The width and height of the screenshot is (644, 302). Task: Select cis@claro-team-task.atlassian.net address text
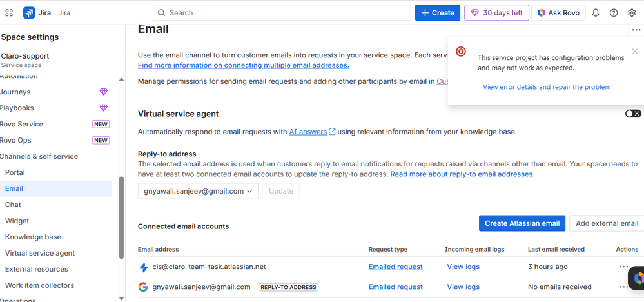click(x=209, y=267)
